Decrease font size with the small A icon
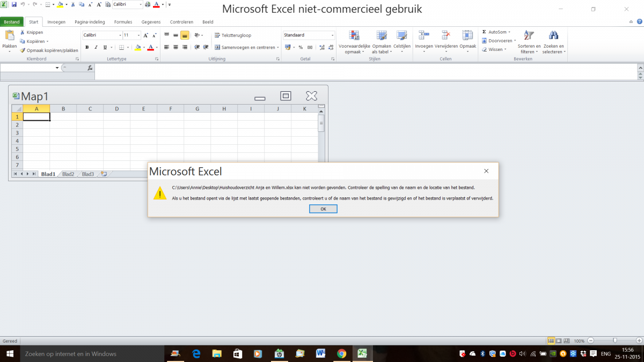Image resolution: width=644 pixels, height=362 pixels. click(x=153, y=35)
